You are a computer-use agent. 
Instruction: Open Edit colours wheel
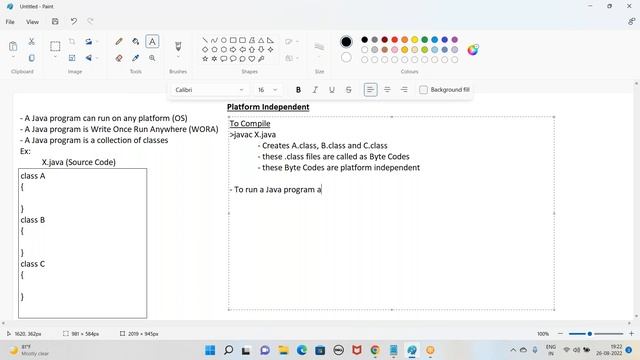pos(473,50)
